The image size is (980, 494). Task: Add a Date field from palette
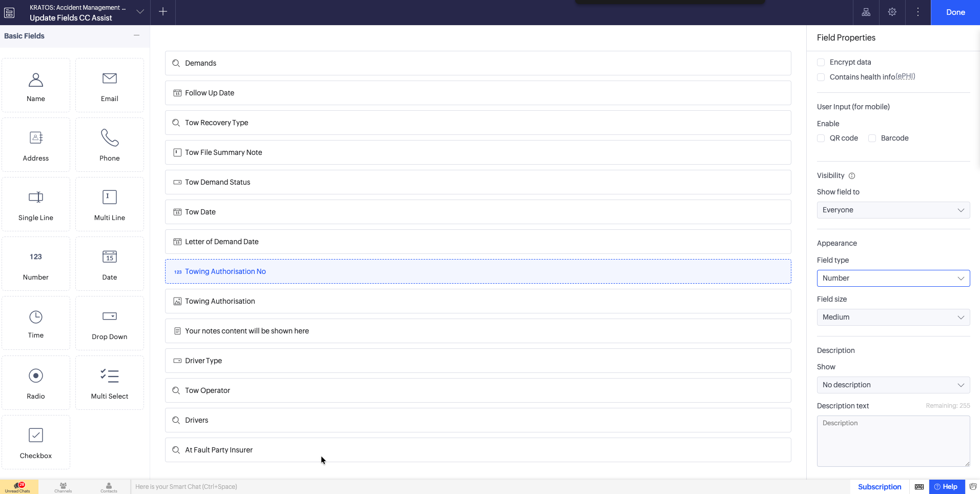[110, 264]
